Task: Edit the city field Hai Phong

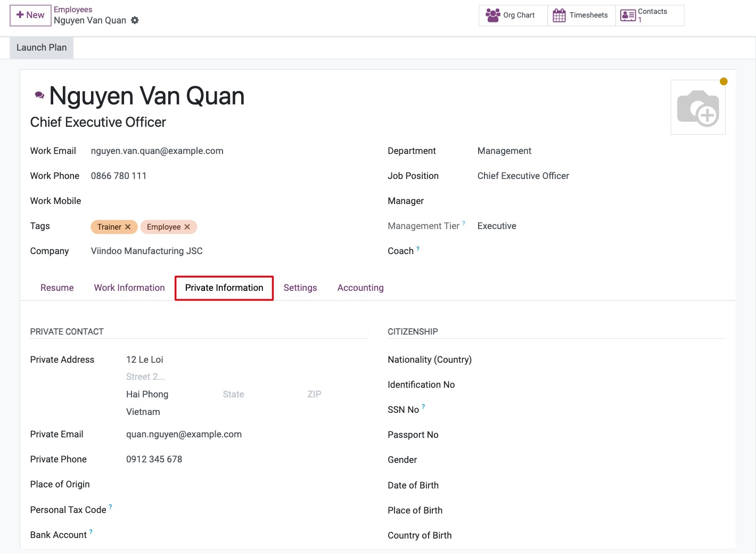Action: (x=171, y=395)
